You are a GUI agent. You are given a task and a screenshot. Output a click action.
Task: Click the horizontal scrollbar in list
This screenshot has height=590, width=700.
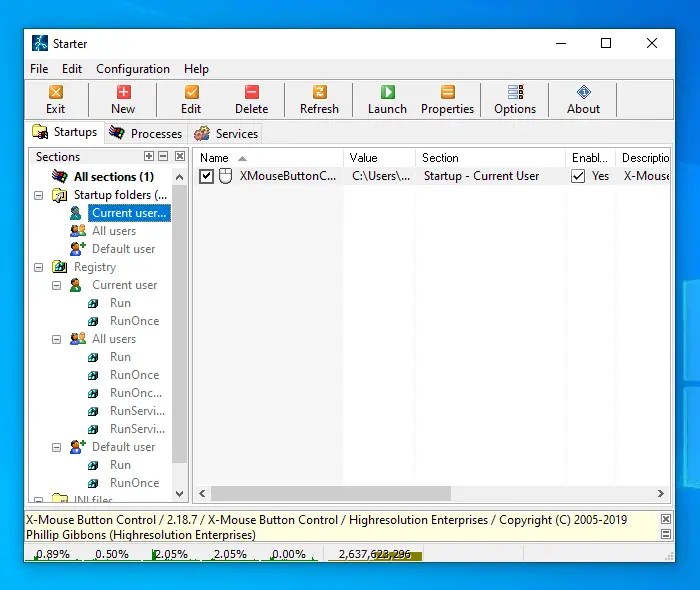(x=330, y=494)
